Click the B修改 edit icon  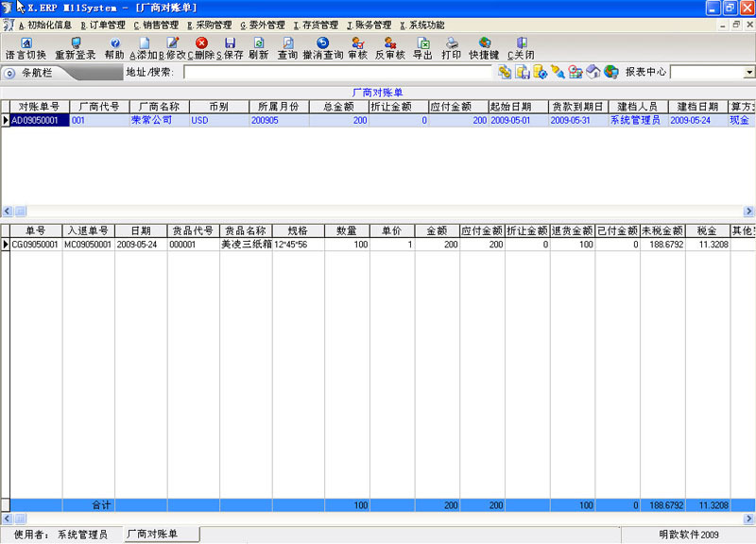(x=173, y=42)
